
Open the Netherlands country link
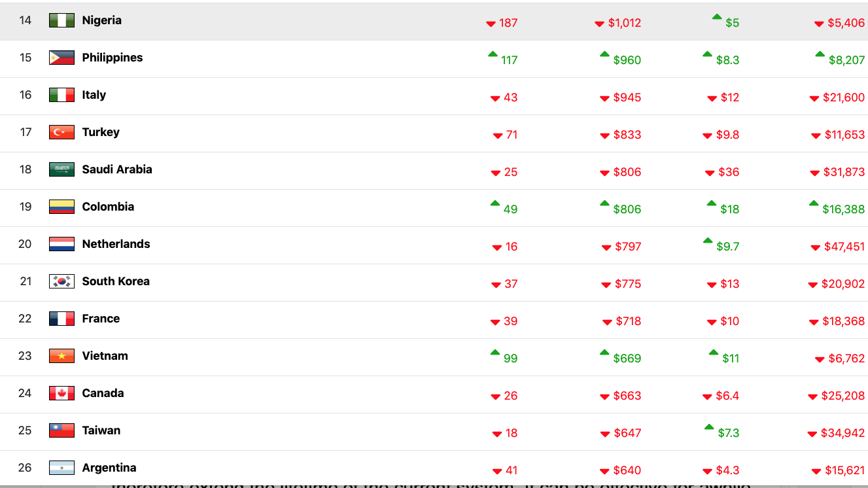(x=116, y=244)
